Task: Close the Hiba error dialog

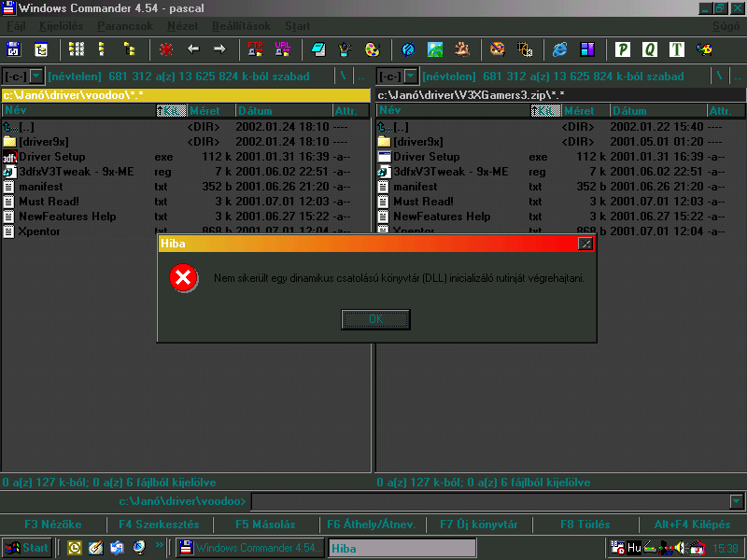Action: pos(585,244)
